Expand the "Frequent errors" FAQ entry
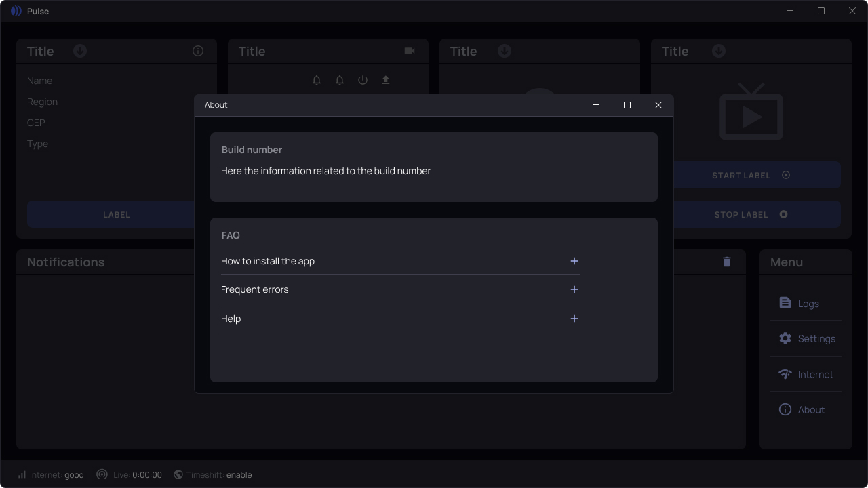Viewport: 868px width, 488px height. pos(400,289)
